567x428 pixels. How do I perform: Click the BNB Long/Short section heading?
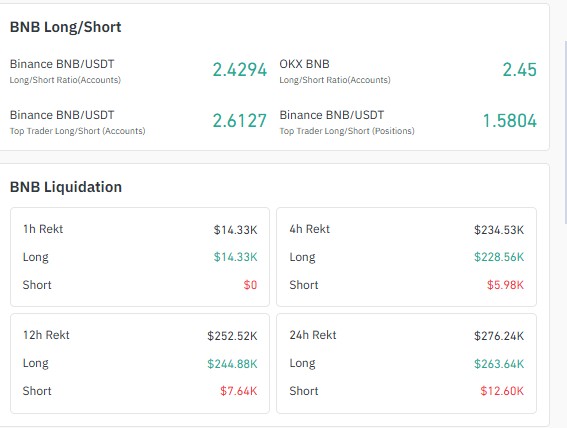[65, 27]
